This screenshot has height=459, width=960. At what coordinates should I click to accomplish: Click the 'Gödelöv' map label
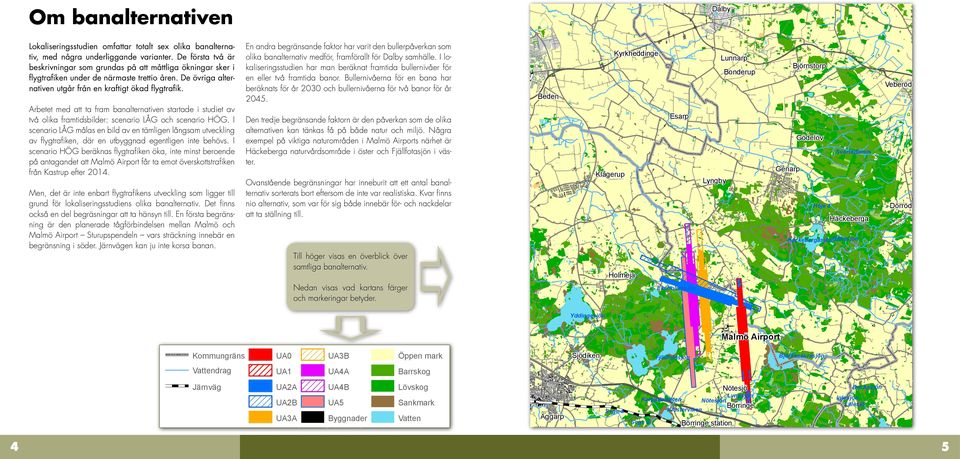[x=811, y=138]
